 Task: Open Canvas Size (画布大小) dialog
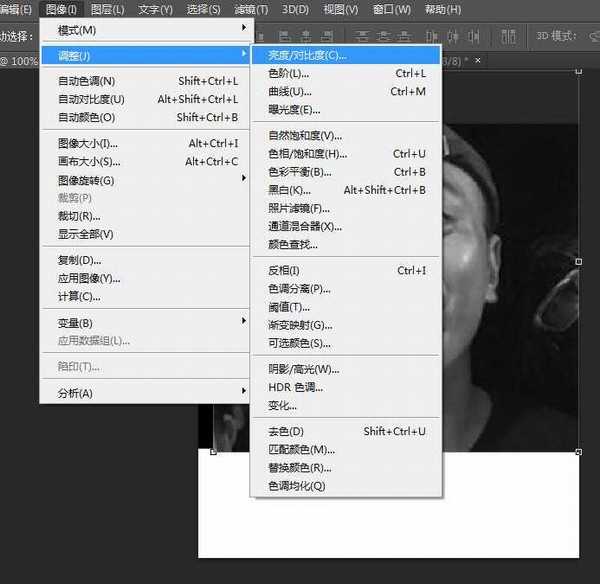(88, 161)
